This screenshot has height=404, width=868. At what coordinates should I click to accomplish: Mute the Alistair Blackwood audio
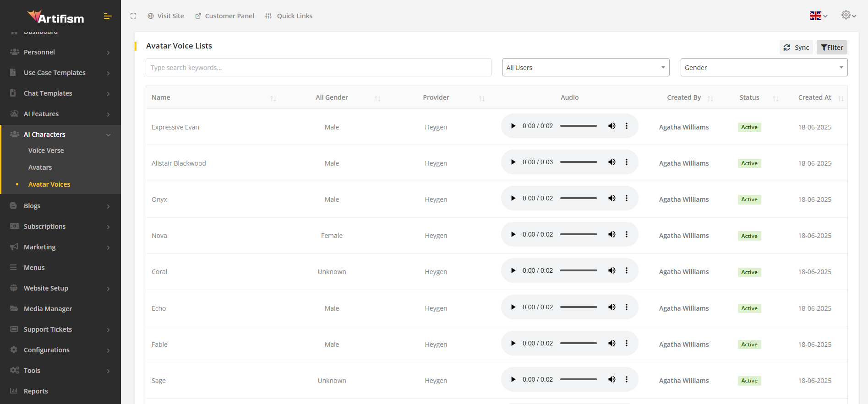coord(611,162)
